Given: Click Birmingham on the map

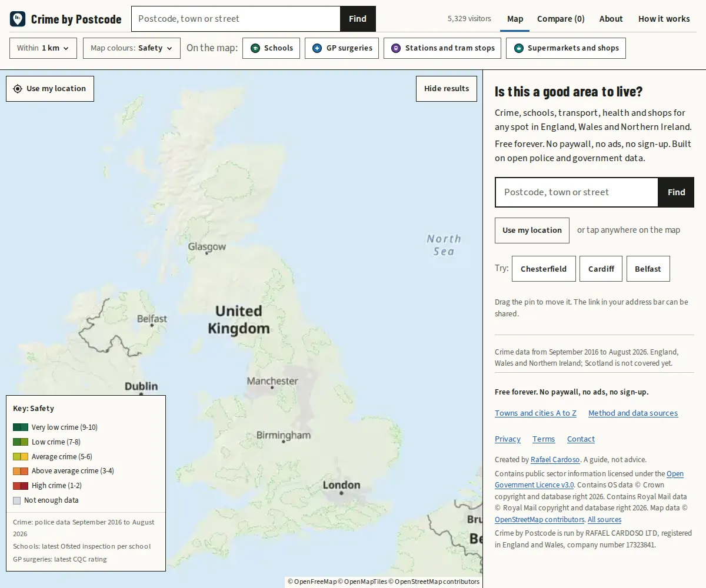Looking at the screenshot, I should [x=284, y=436].
